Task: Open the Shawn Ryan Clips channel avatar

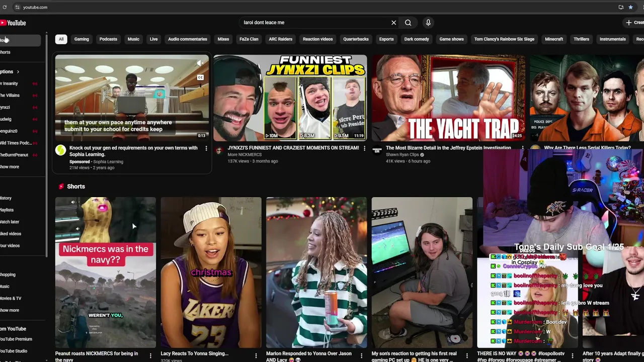Action: [x=377, y=150]
